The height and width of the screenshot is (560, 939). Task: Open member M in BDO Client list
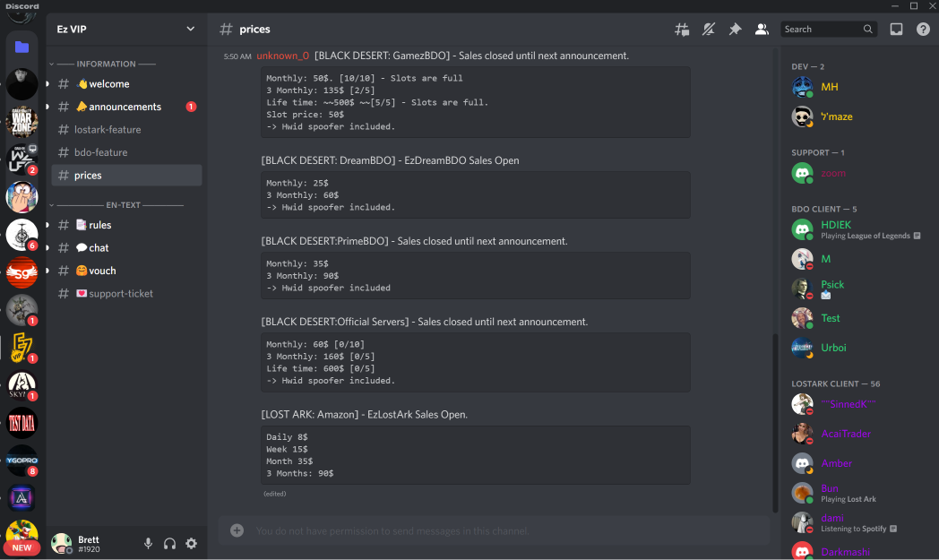857,259
